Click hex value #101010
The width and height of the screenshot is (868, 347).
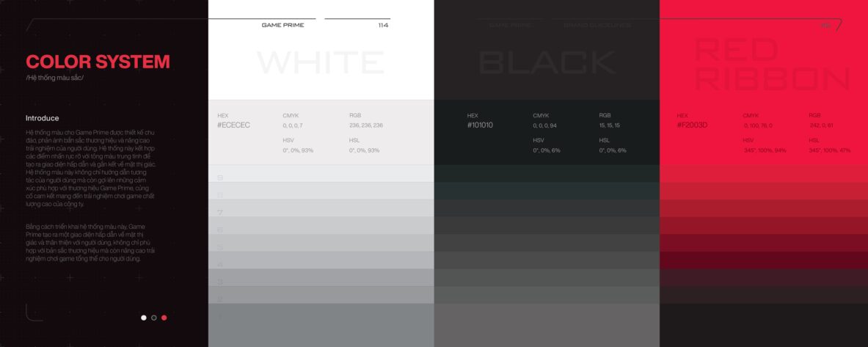(480, 125)
